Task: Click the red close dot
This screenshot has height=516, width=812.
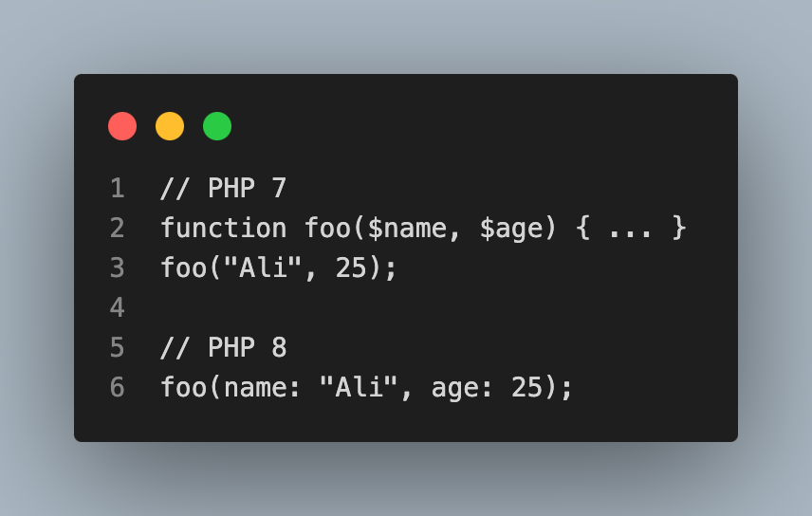Action: pos(122,126)
